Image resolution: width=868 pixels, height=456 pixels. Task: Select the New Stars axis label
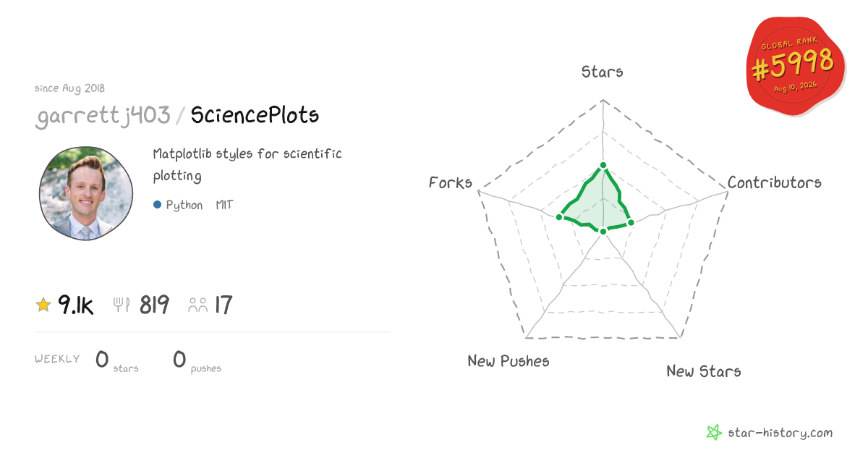(x=704, y=371)
